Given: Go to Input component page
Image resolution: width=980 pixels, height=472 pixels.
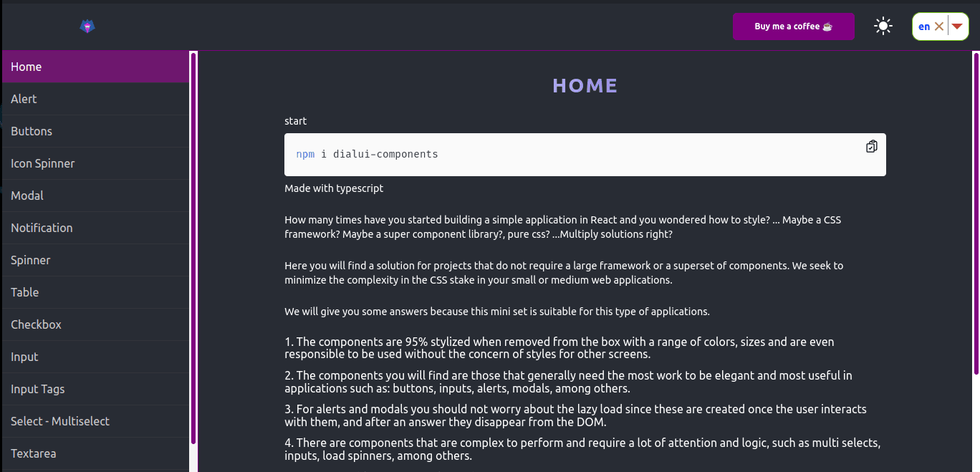Looking at the screenshot, I should pyautogui.click(x=95, y=357).
